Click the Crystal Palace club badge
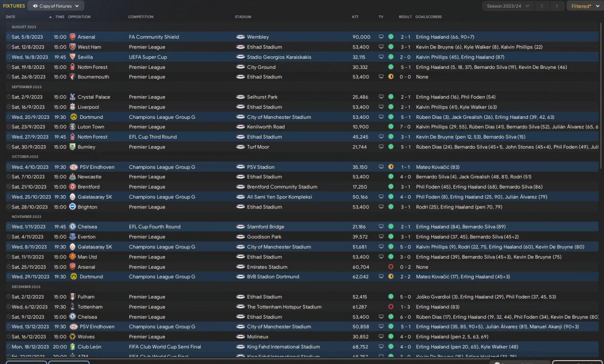Screen dimensions: 604x364 (x=72, y=97)
